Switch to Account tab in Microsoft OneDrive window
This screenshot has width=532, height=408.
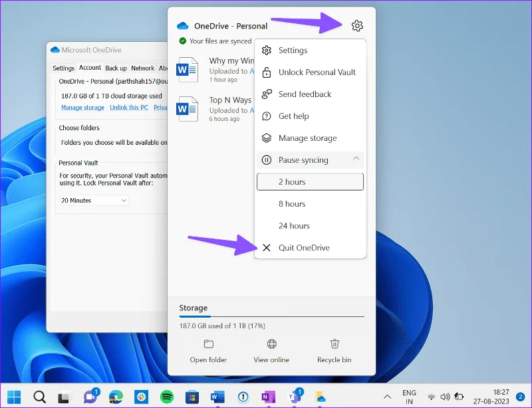coord(90,68)
